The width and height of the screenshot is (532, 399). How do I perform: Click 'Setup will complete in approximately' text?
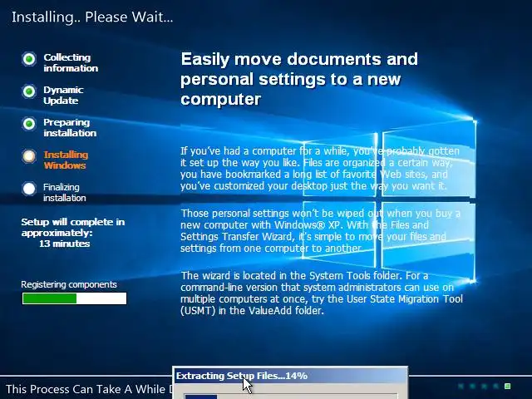pos(73,227)
